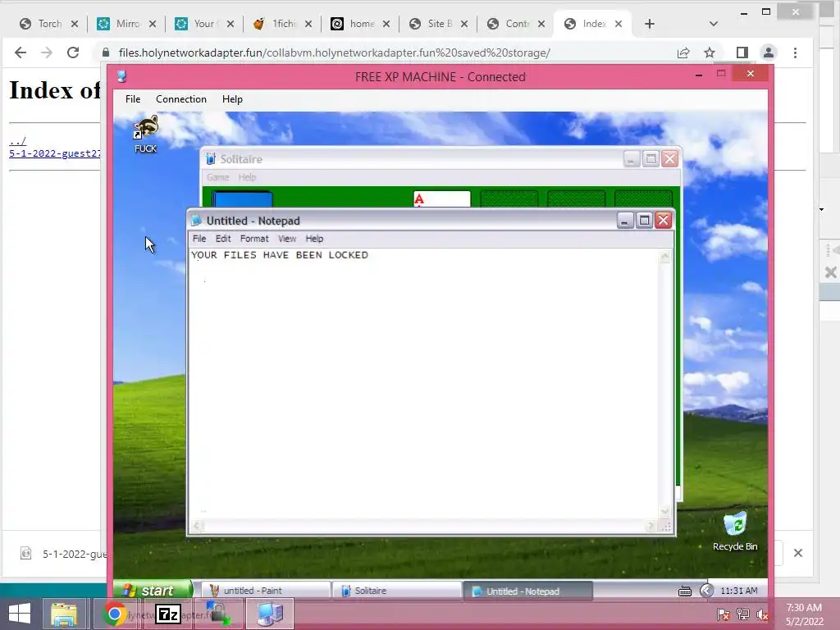Open downloaded 5-1-2022-gue file item
The image size is (840, 630).
coord(63,554)
